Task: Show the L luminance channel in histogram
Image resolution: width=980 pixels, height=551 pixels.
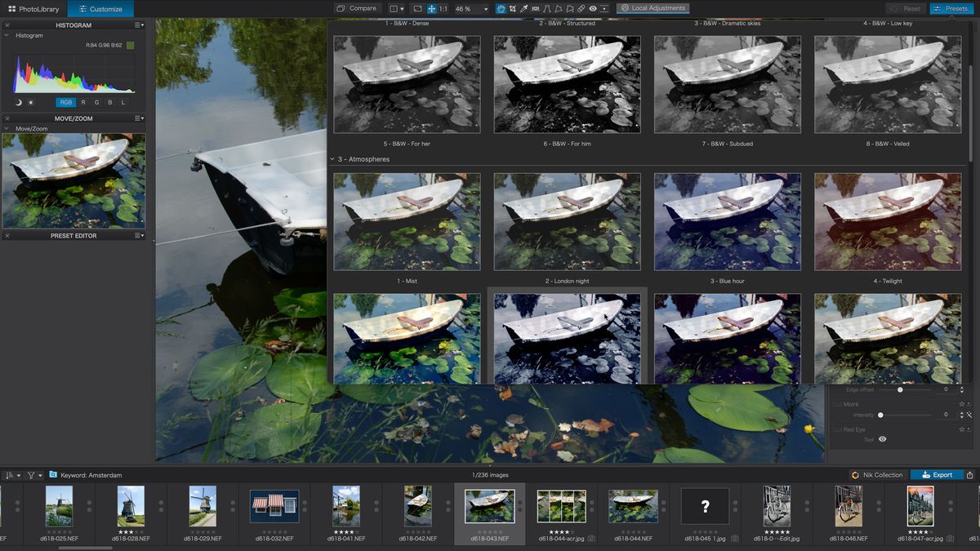Action: coord(123,102)
